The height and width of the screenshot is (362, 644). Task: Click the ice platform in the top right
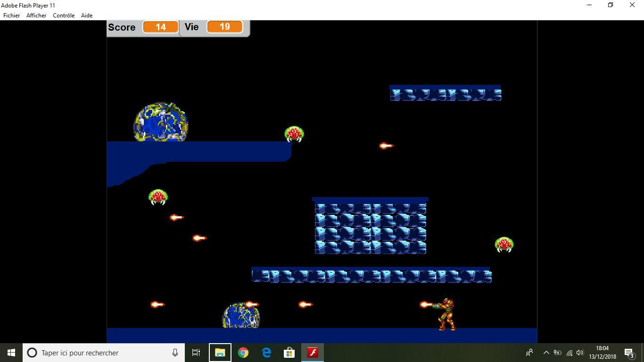click(x=446, y=93)
